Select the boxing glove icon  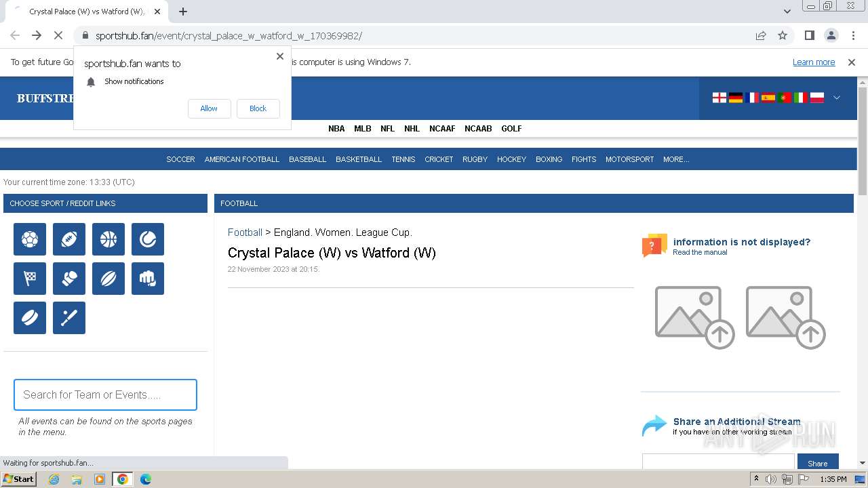[69, 279]
